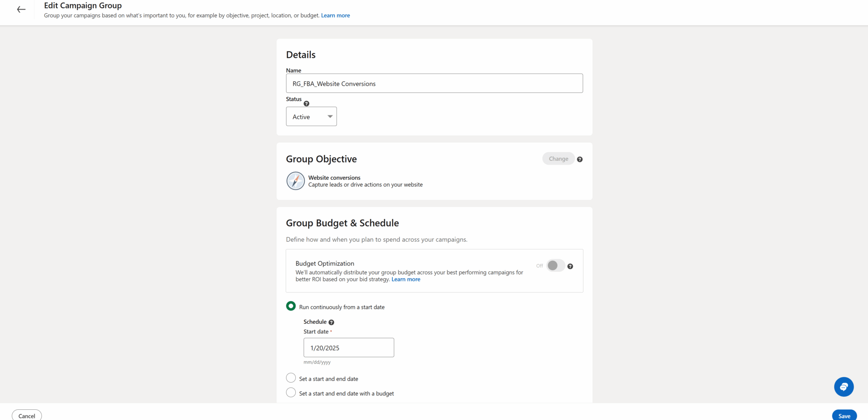Open the chat support bubble icon
Image resolution: width=868 pixels, height=420 pixels.
(844, 387)
